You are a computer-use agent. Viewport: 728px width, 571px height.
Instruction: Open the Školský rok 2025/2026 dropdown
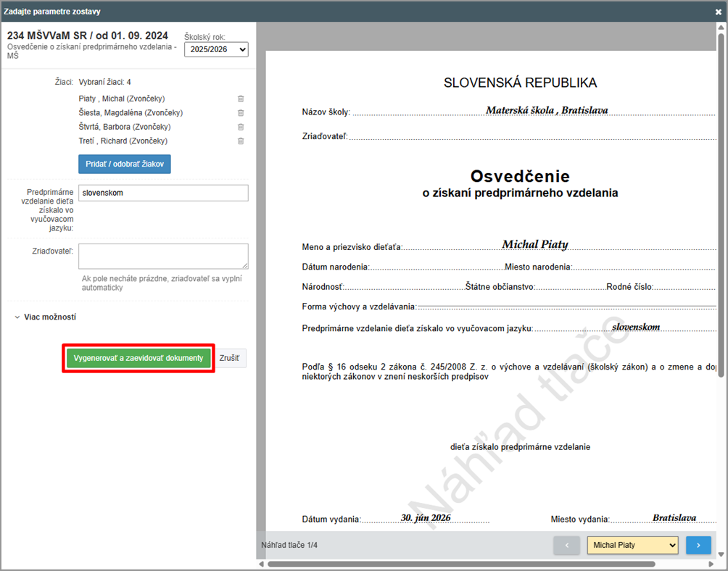click(215, 49)
